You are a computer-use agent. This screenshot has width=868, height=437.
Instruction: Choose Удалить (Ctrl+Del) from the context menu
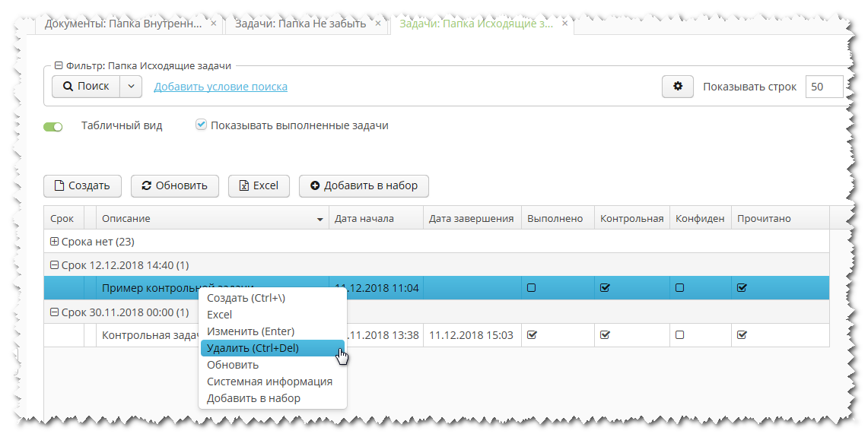(253, 348)
